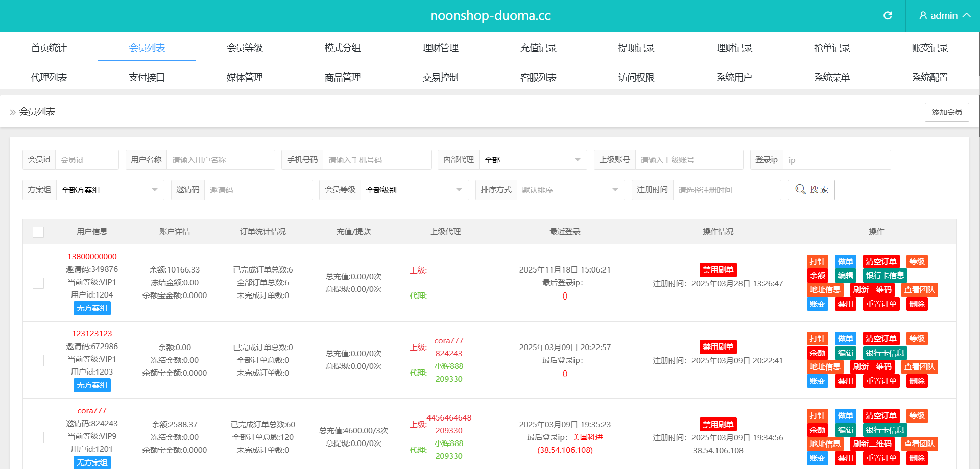980x469 pixels.
Task: Expand the 排序方式 sort dropdown
Action: point(570,190)
